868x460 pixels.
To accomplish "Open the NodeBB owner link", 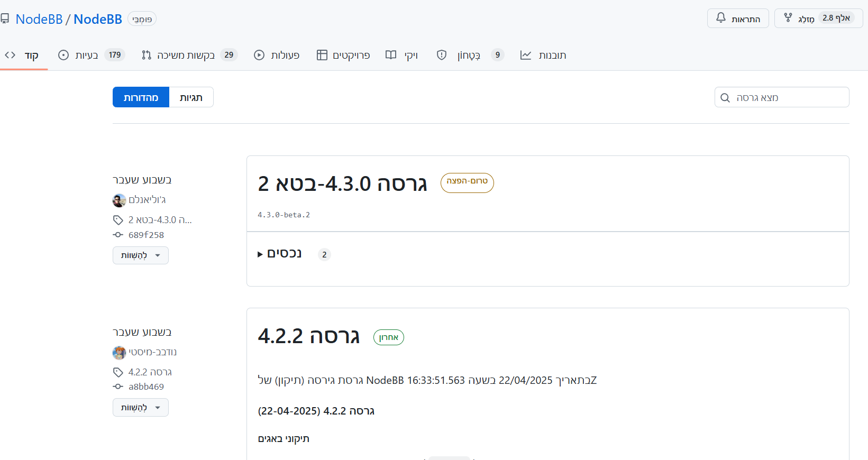I will pos(39,19).
